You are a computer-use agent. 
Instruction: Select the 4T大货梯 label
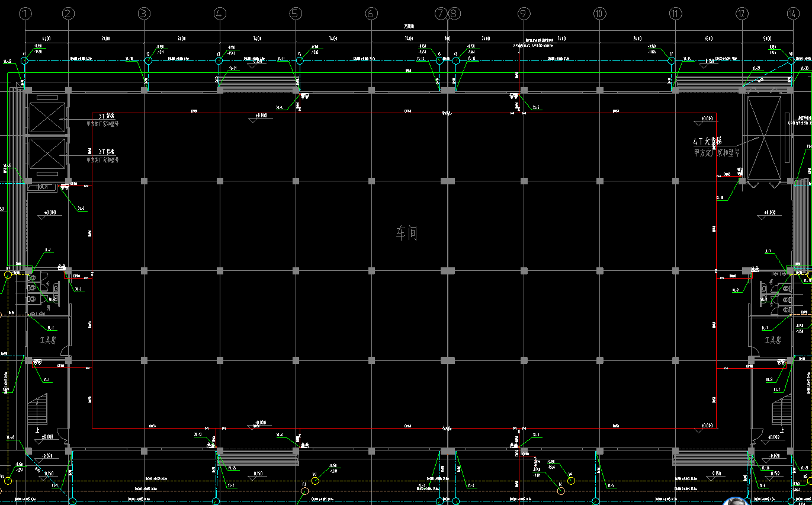tap(707, 142)
